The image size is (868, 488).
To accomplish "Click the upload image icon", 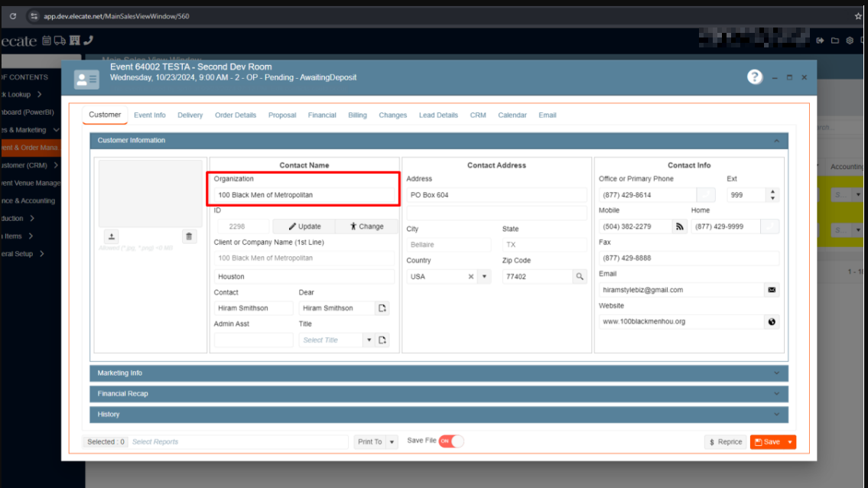I will point(112,236).
